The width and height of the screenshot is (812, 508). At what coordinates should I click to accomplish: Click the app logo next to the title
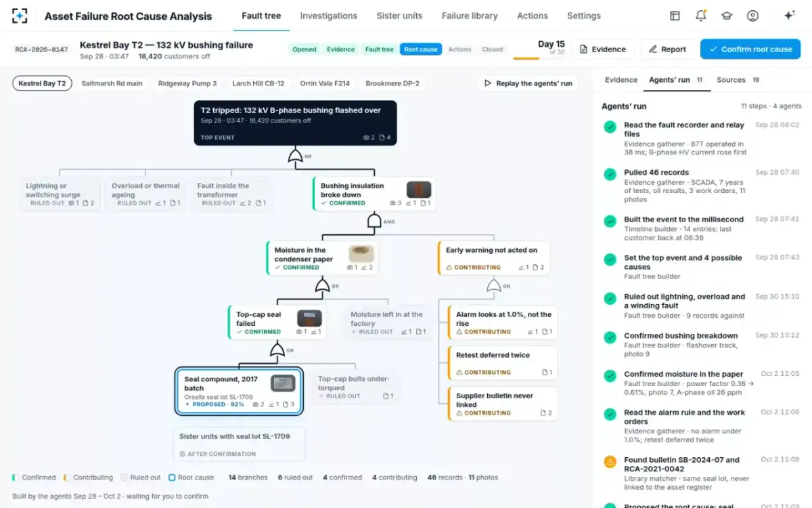point(20,16)
